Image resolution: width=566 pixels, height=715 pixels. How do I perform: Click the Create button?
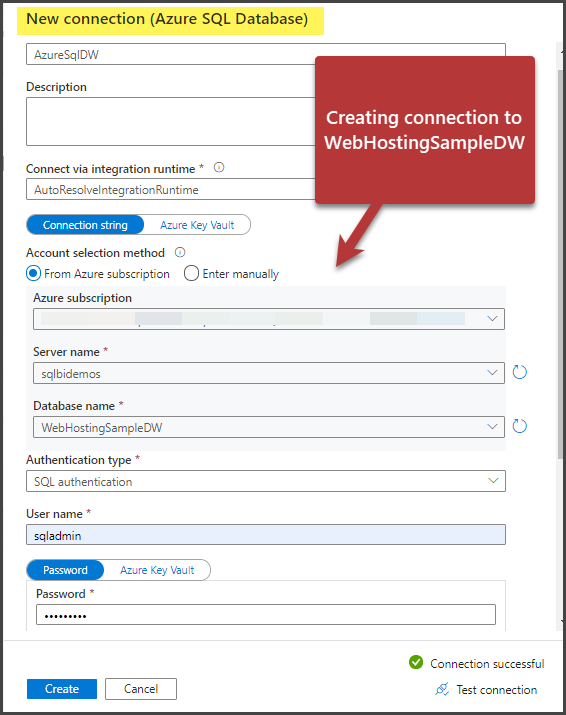coord(62,689)
